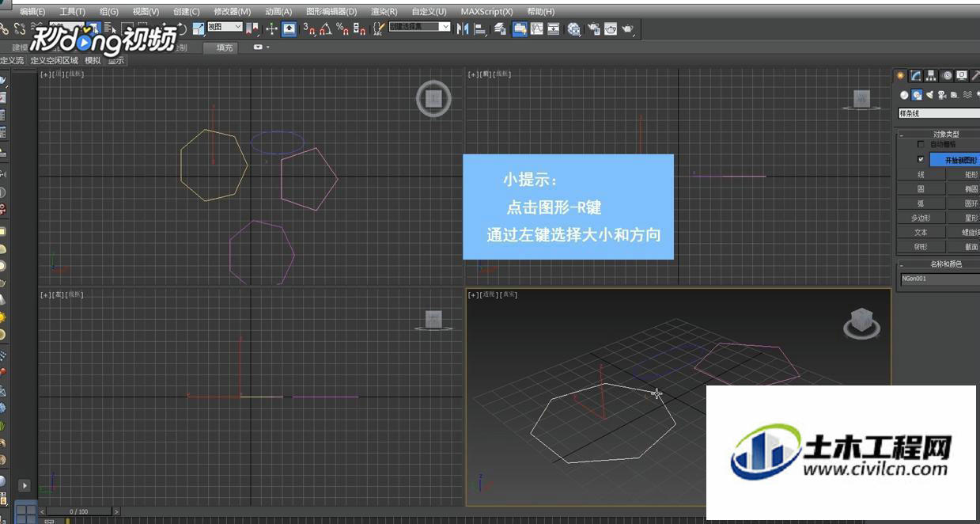Click the 文本 shape button

921,233
